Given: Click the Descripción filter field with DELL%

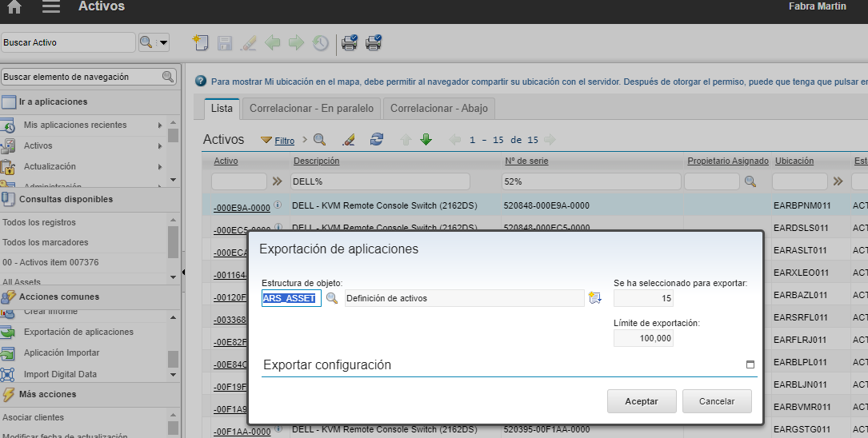Looking at the screenshot, I should (380, 181).
